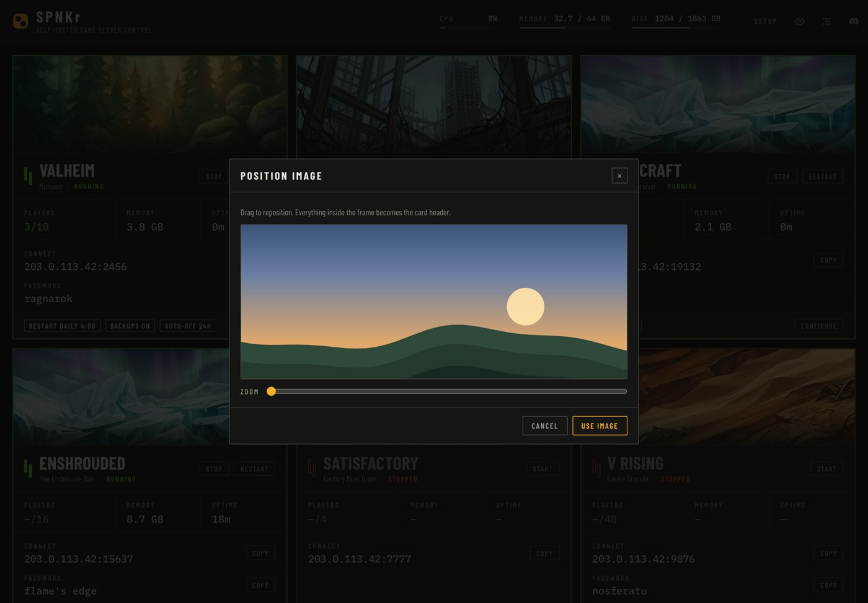Start the V Rising server
Screen dimensions: 868x603
(x=826, y=469)
